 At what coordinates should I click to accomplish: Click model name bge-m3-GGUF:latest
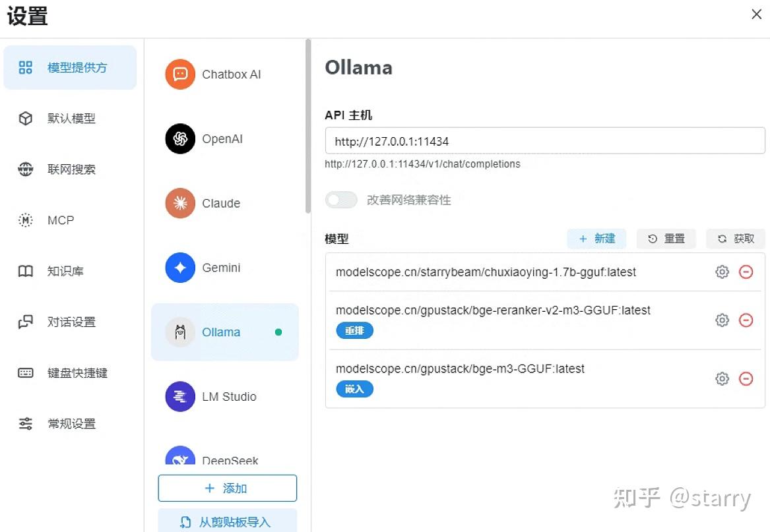(460, 369)
